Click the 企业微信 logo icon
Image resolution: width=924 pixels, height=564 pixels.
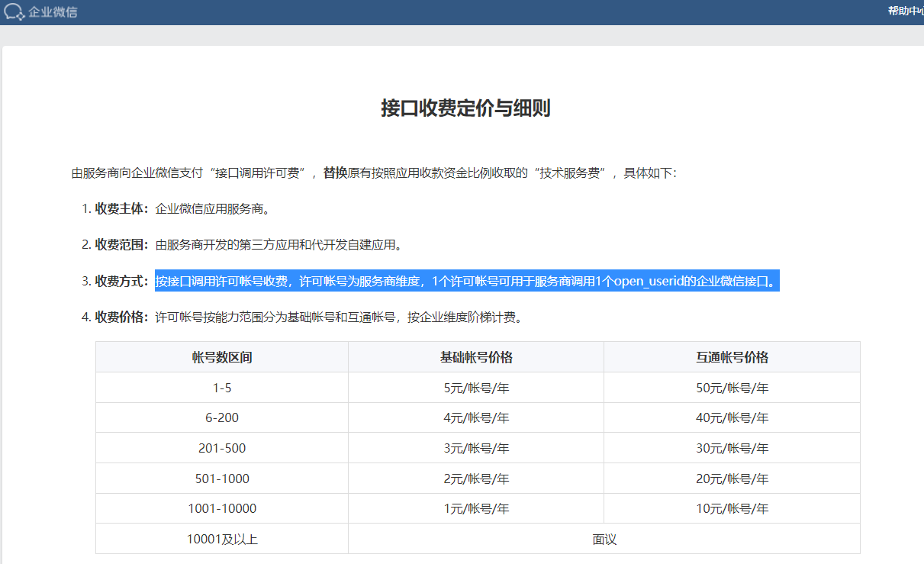pos(14,11)
